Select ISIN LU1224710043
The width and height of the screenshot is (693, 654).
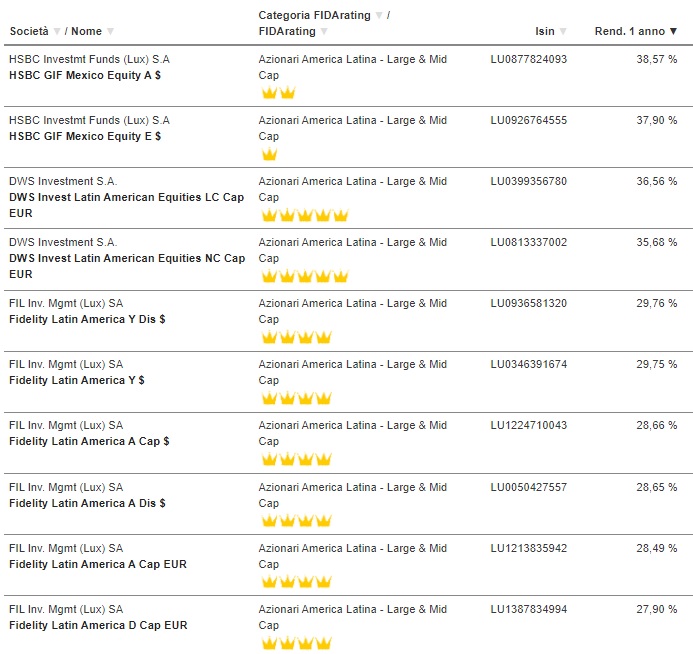(x=529, y=425)
